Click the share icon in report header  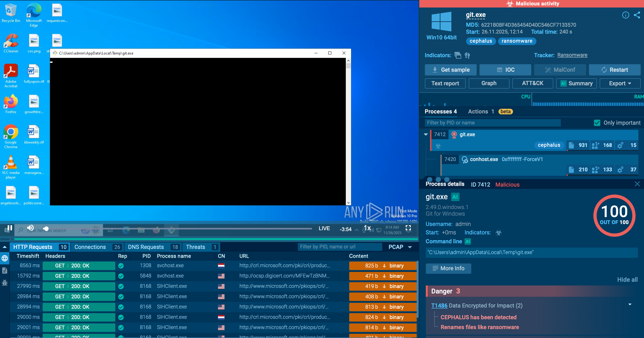pyautogui.click(x=637, y=15)
